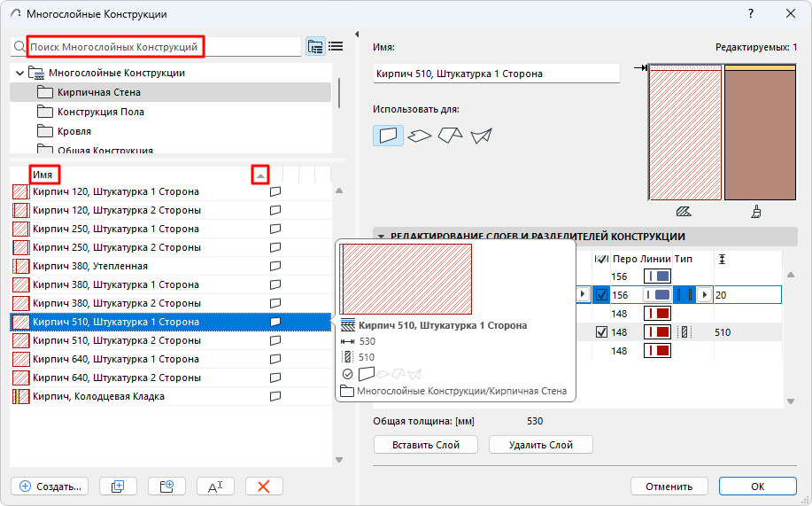Open the type popup arrow in the 156 row
The width and height of the screenshot is (812, 506).
(x=704, y=295)
